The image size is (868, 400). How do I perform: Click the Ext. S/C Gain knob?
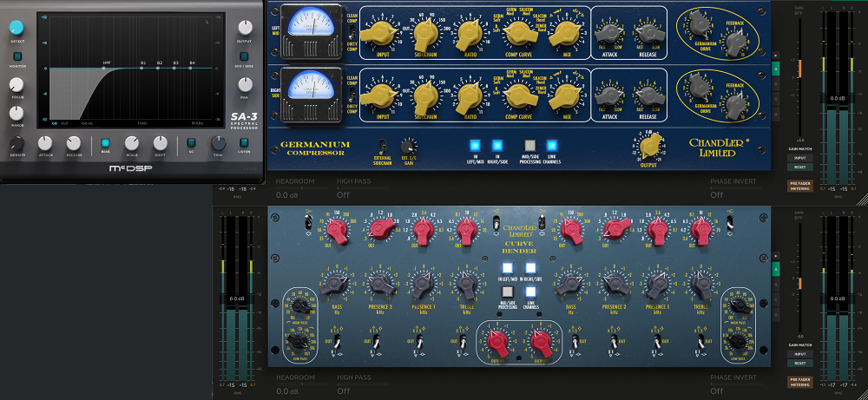tap(409, 146)
